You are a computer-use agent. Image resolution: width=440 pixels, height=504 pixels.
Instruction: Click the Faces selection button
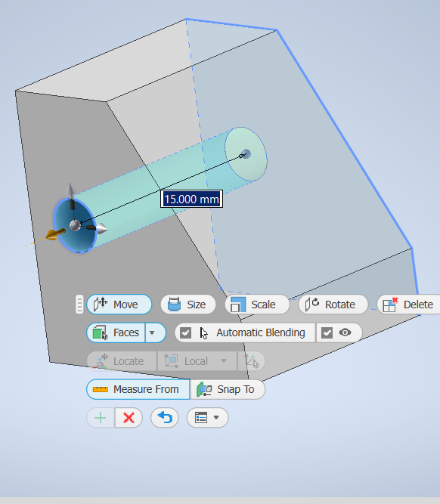[116, 332]
